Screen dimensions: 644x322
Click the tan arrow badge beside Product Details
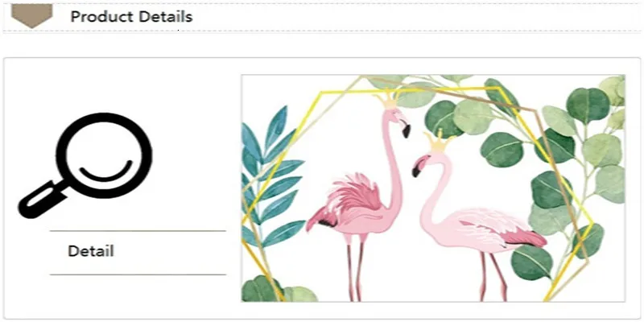click(32, 15)
